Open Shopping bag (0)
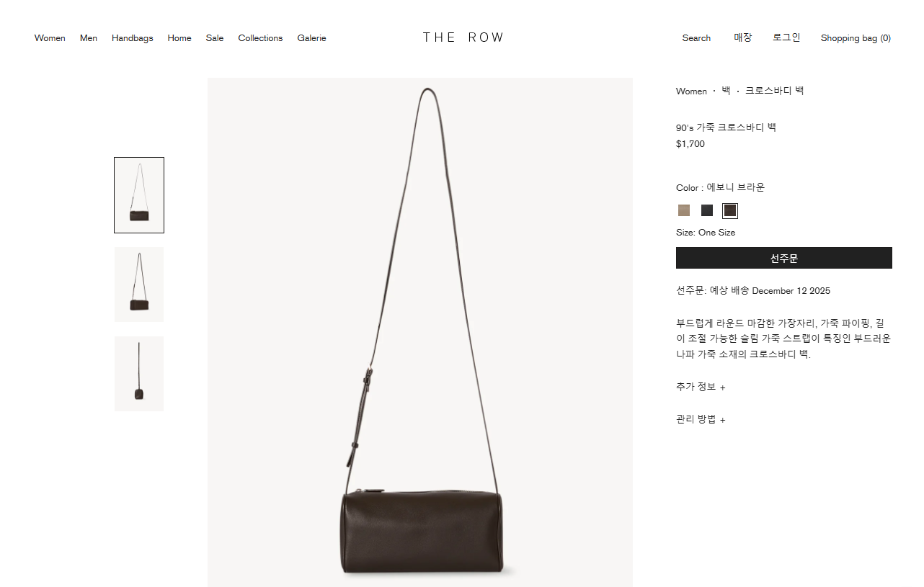 (856, 38)
